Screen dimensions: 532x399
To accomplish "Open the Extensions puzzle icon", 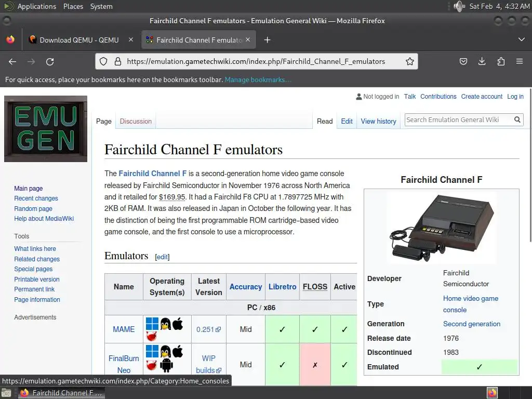I will point(501,61).
